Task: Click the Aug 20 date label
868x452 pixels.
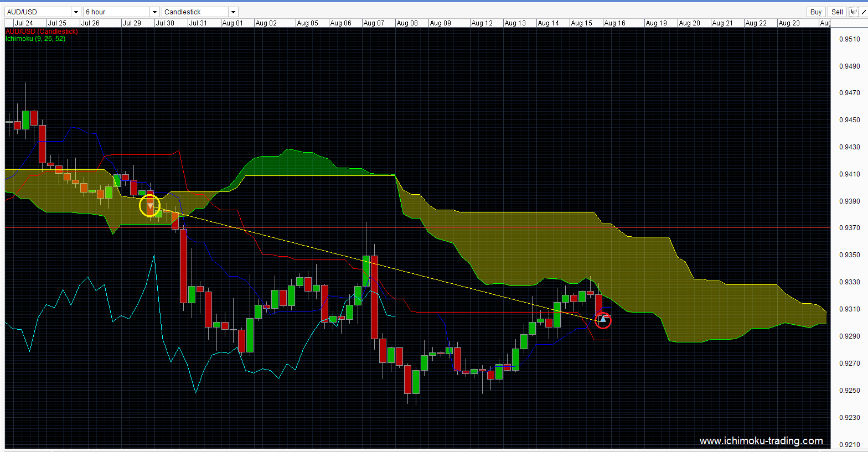Action: pyautogui.click(x=689, y=23)
